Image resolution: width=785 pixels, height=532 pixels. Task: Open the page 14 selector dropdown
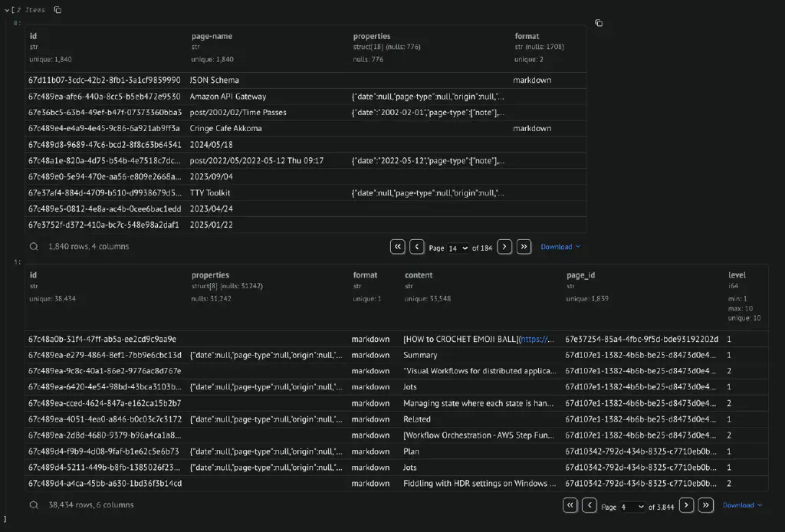point(458,248)
